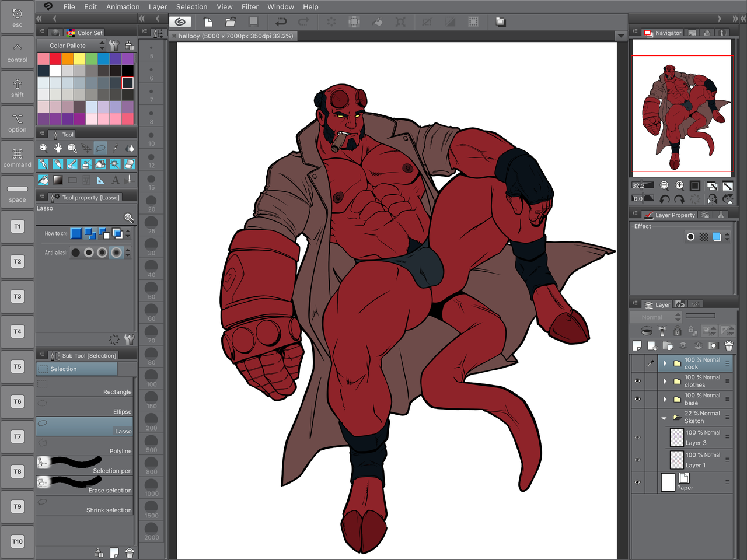Open Color Pallete set dropdown
Image resolution: width=747 pixels, height=560 pixels.
tap(72, 45)
